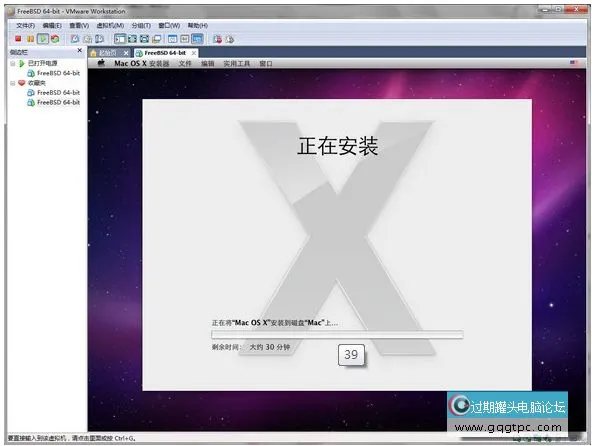Open the 实用工具 menu in Mac menu bar
This screenshot has width=592, height=446.
pyautogui.click(x=237, y=63)
